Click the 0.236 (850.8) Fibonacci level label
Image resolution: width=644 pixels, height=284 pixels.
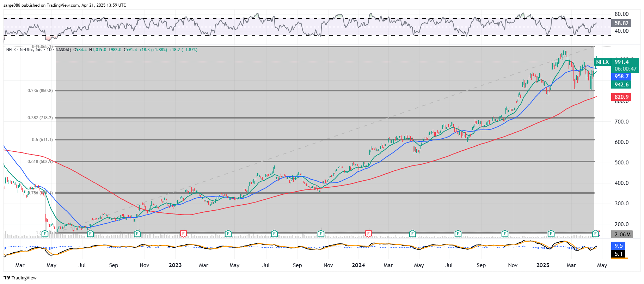(x=40, y=91)
